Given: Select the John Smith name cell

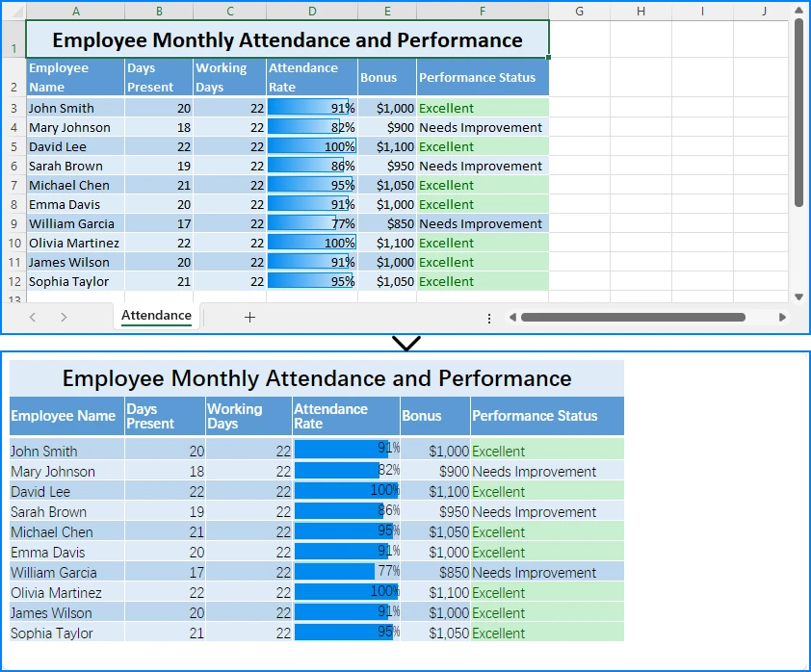Looking at the screenshot, I should coord(75,108).
